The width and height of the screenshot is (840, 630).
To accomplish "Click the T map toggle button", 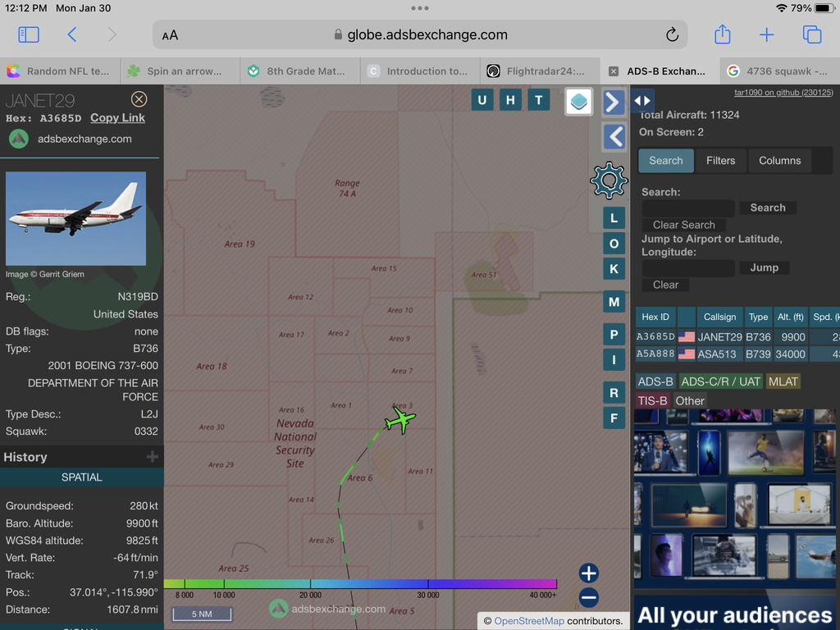I will pos(539,100).
